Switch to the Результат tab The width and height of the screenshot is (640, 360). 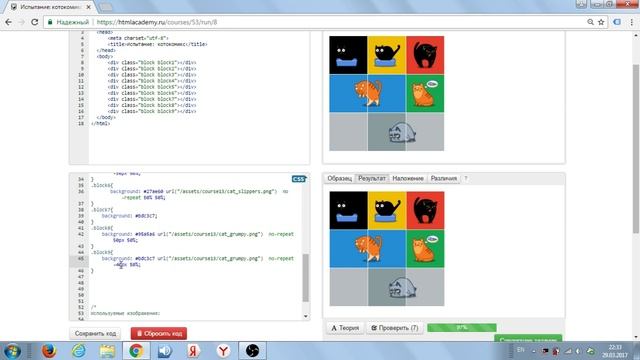click(371, 178)
